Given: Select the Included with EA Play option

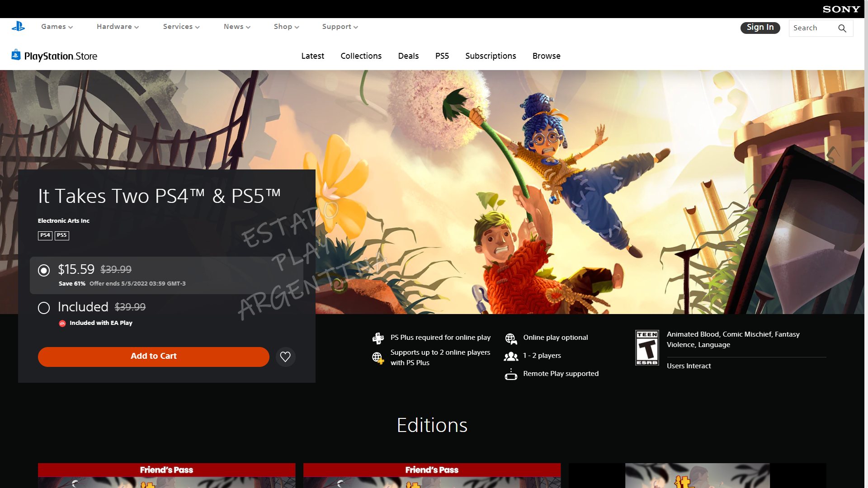Looking at the screenshot, I should click(44, 308).
